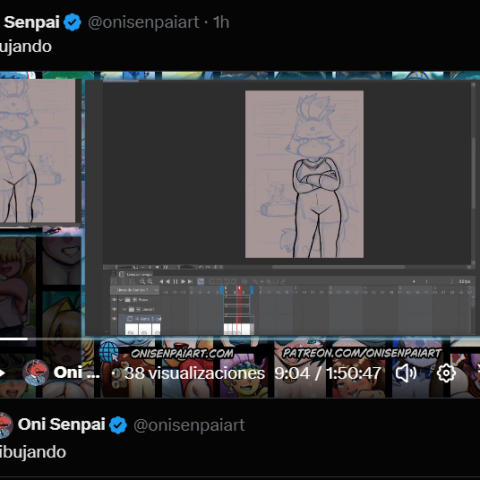Open the Senpai profile name in header
Screen dimensions: 480x480
coord(32,23)
